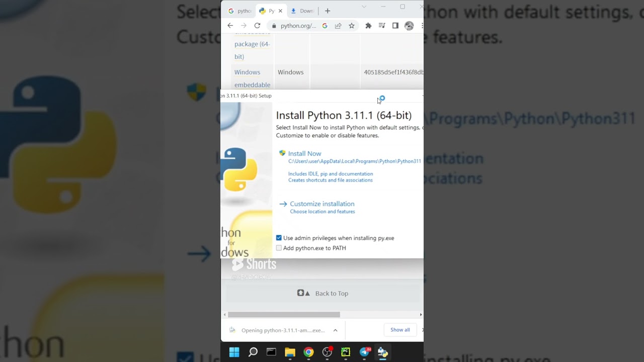Screen dimensions: 644x362
Task: Open the Terminal taskbar icon
Action: [271, 352]
